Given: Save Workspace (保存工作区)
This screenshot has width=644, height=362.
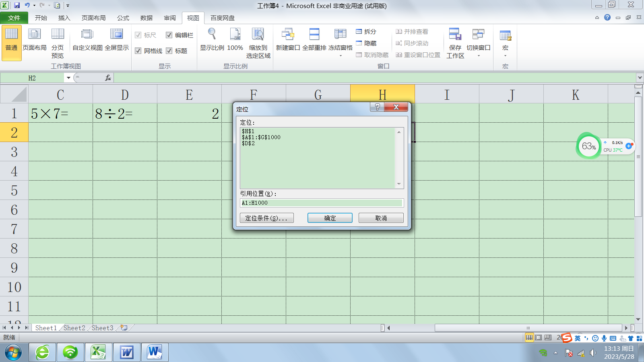Looking at the screenshot, I should [455, 43].
